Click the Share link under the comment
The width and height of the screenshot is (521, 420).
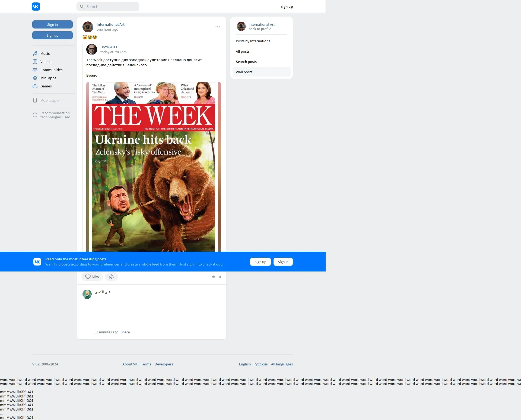(125, 332)
